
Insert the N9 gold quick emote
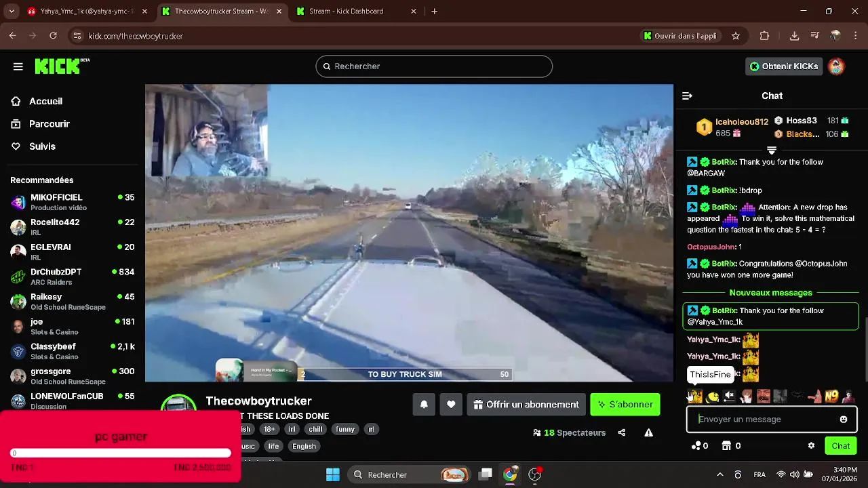pyautogui.click(x=831, y=396)
